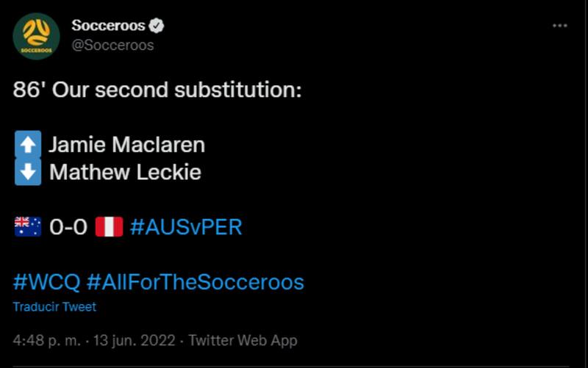Open the three-dot more options menu
Image resolution: width=588 pixels, height=368 pixels.
coord(560,26)
